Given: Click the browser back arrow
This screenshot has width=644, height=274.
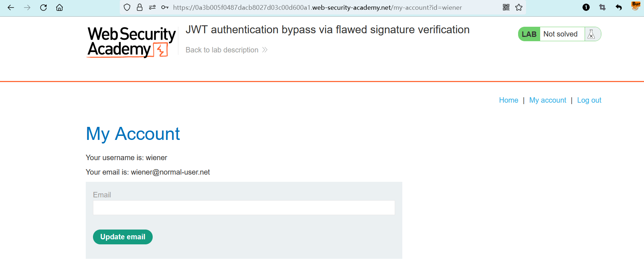Looking at the screenshot, I should [x=11, y=8].
